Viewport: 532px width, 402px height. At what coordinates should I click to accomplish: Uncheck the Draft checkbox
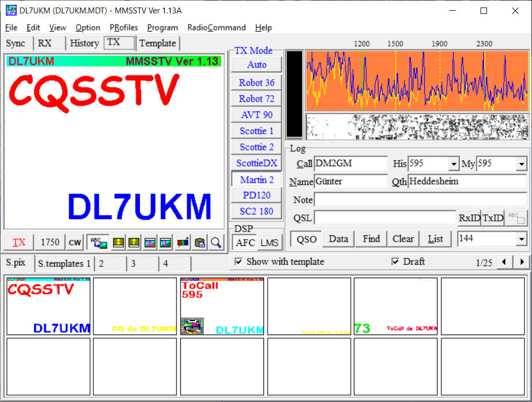(395, 262)
